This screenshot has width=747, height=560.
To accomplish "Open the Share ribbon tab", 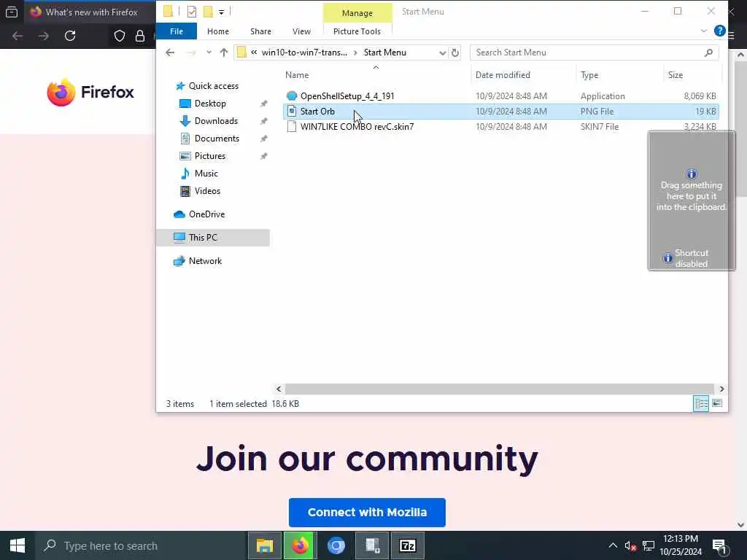I will point(260,31).
